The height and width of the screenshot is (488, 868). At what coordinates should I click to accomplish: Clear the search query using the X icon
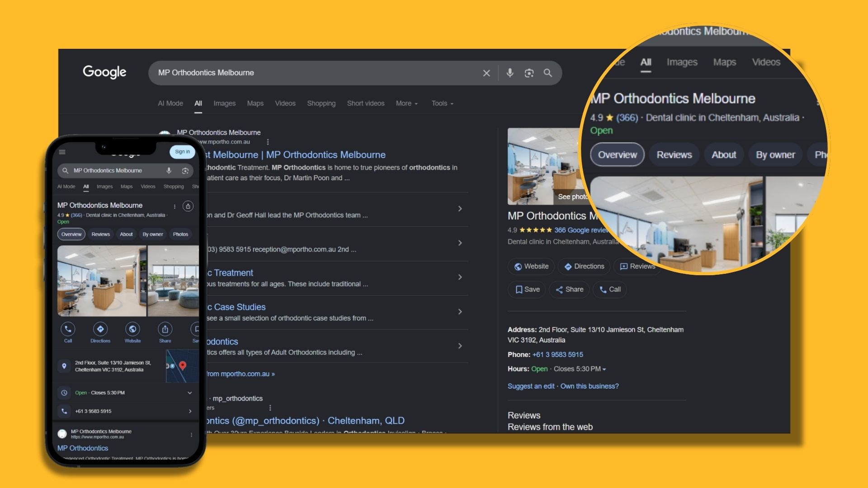pos(486,73)
